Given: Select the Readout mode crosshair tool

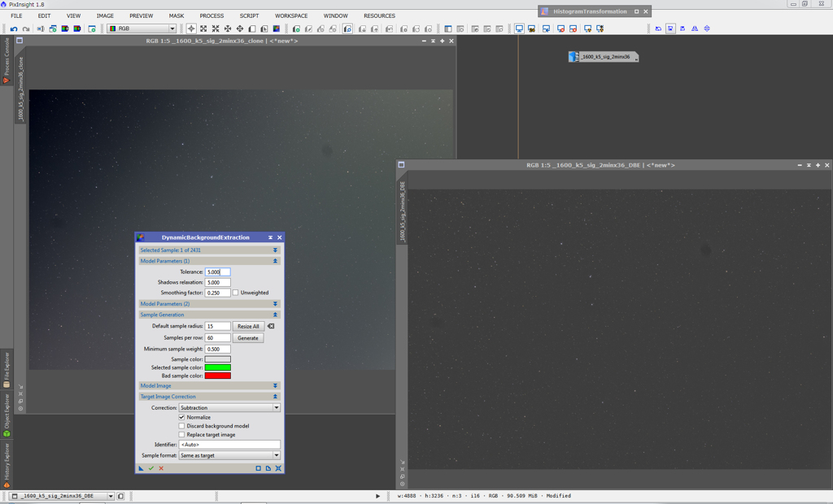Looking at the screenshot, I should click(x=191, y=28).
